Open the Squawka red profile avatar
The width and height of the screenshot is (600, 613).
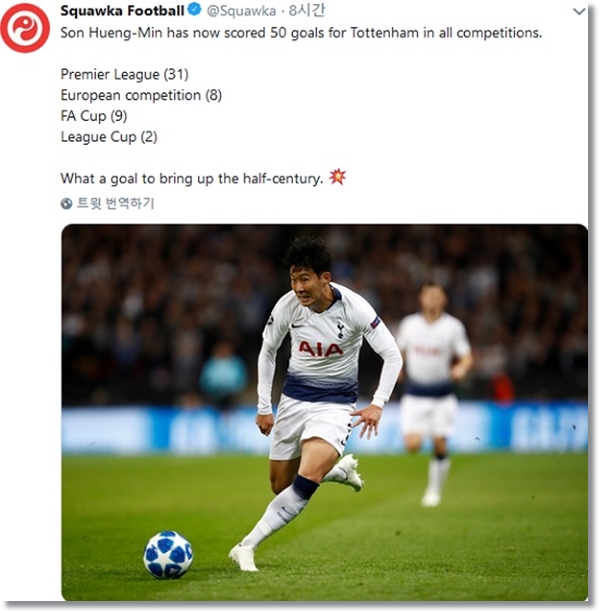coord(25,28)
